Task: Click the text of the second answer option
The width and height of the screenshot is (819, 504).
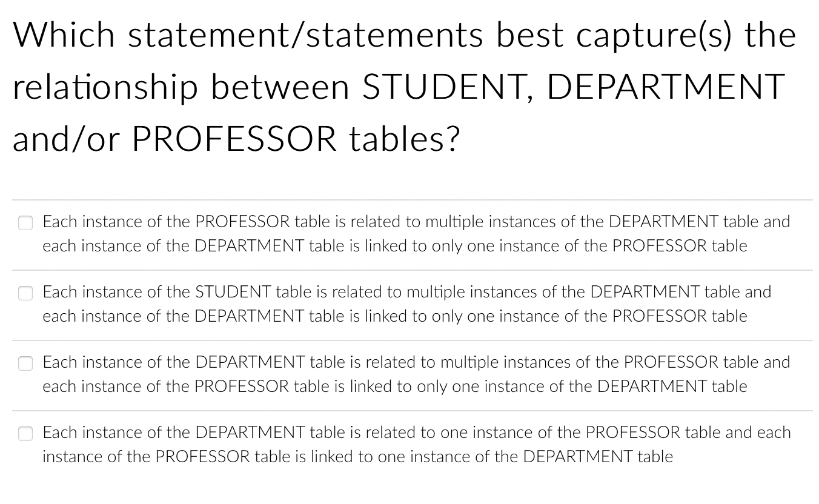Action: pos(406,303)
